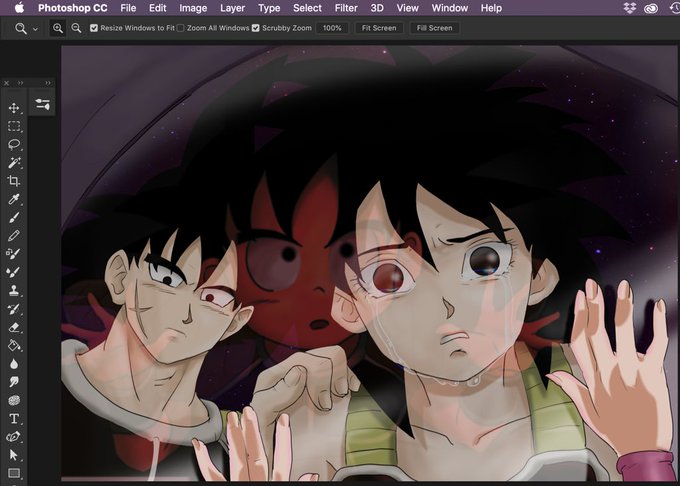Select the Mixer Brush tool
680x486 pixels.
click(13, 272)
